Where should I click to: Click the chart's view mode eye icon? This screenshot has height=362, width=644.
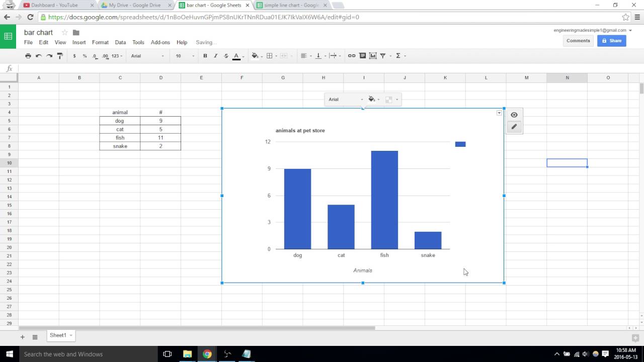tap(514, 115)
